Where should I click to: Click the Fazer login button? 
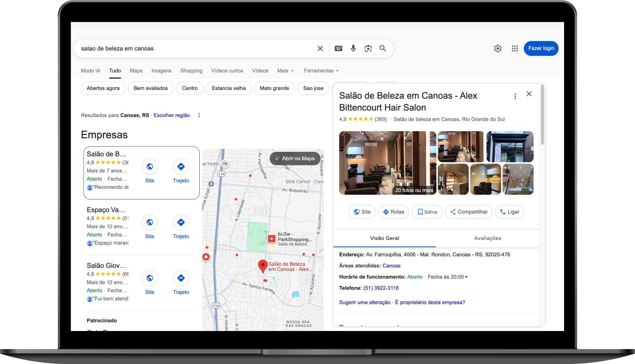click(541, 48)
